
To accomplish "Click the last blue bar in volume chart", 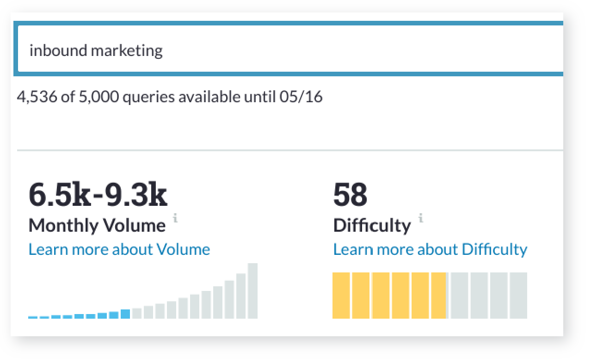I will (x=125, y=314).
